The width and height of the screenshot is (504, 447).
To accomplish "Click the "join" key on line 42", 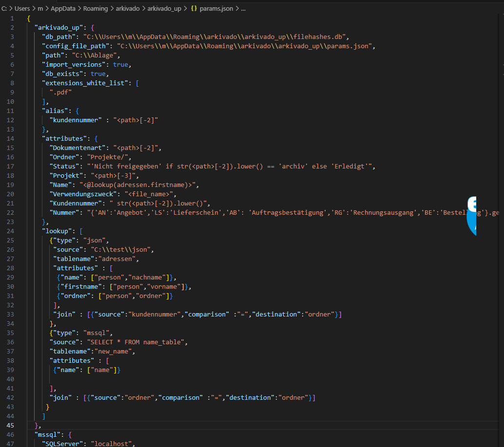I will pyautogui.click(x=60, y=398).
